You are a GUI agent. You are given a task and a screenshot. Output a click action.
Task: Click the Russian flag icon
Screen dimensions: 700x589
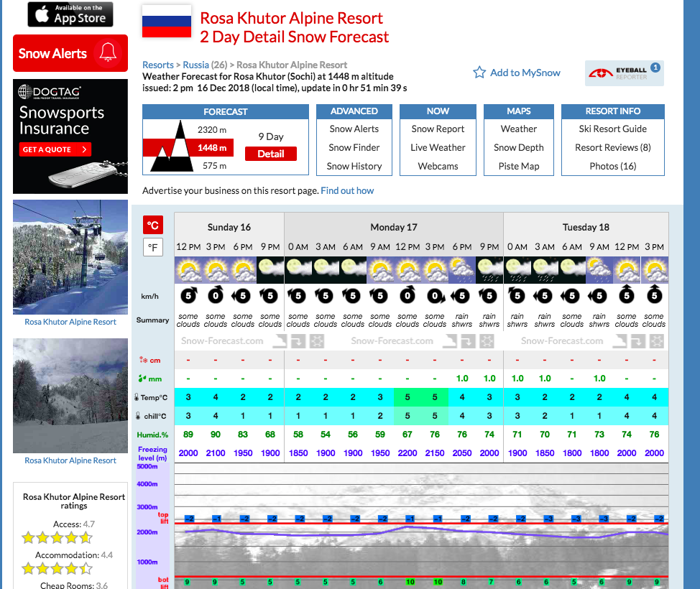[x=167, y=22]
